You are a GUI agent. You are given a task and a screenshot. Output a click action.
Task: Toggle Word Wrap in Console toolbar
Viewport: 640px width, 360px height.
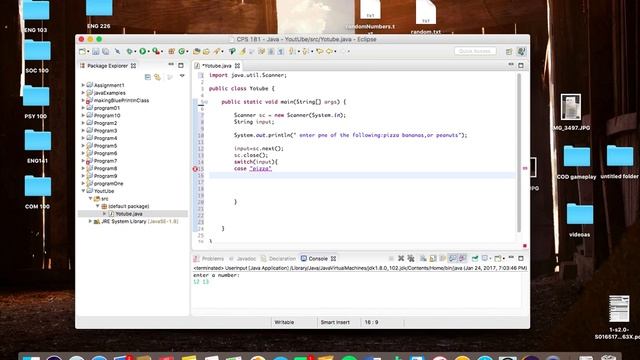tap(442, 258)
